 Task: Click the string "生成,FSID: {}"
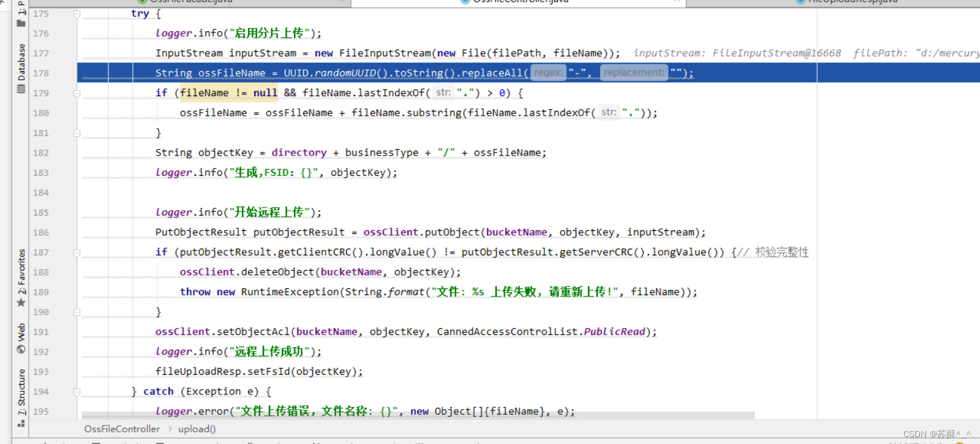273,172
